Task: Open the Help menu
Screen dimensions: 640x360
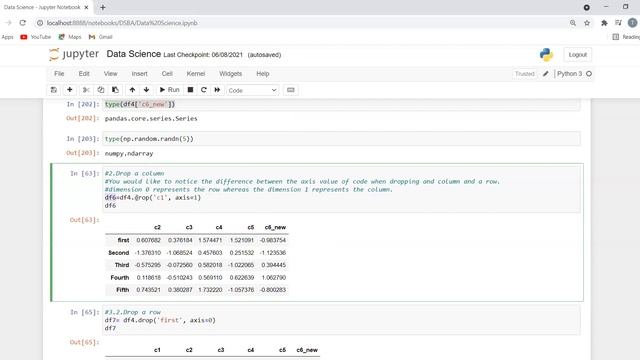Action: (262, 74)
